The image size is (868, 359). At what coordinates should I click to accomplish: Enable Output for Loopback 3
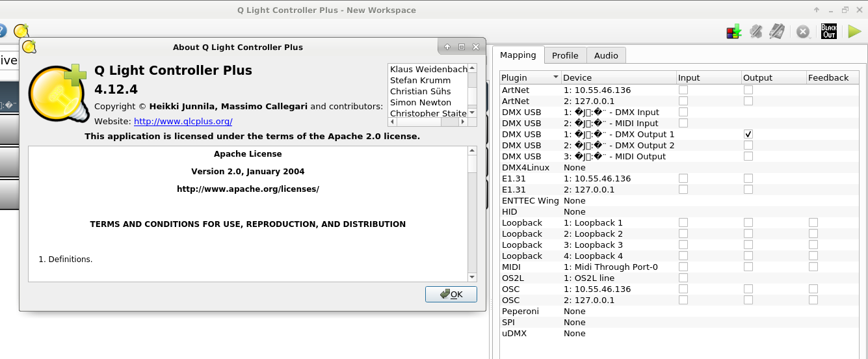[x=748, y=245]
